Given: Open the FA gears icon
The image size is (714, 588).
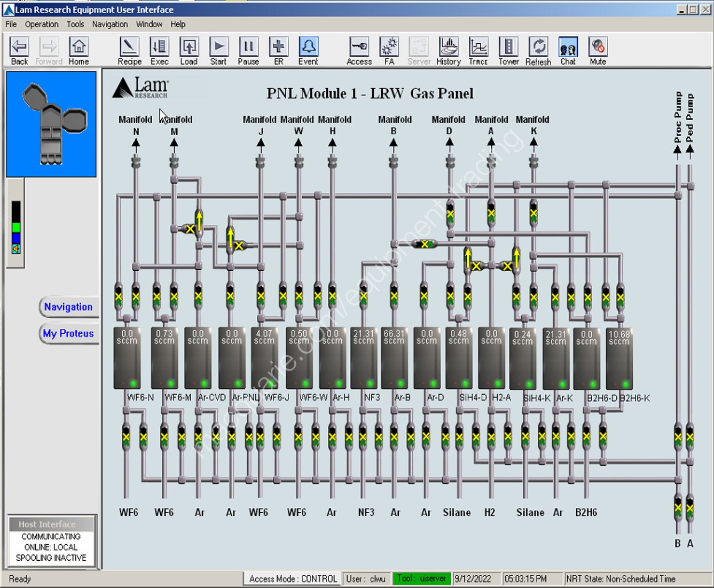Looking at the screenshot, I should [x=389, y=51].
